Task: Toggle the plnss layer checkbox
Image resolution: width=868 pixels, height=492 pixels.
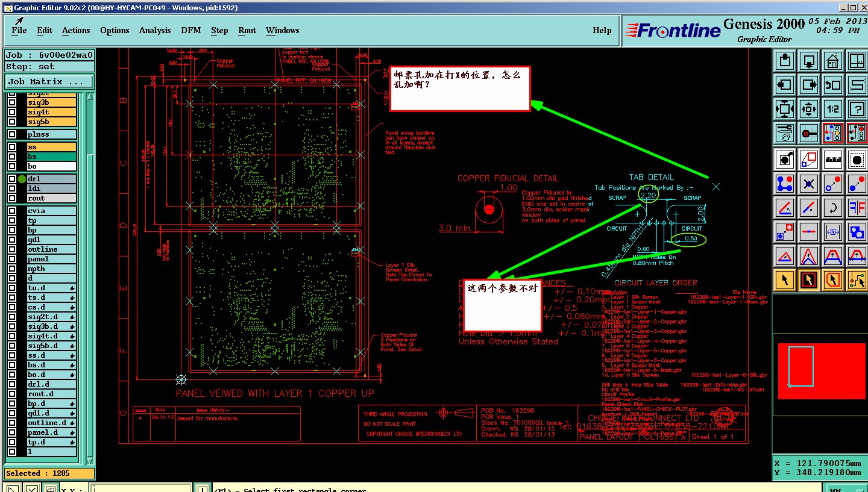Action: coord(12,134)
